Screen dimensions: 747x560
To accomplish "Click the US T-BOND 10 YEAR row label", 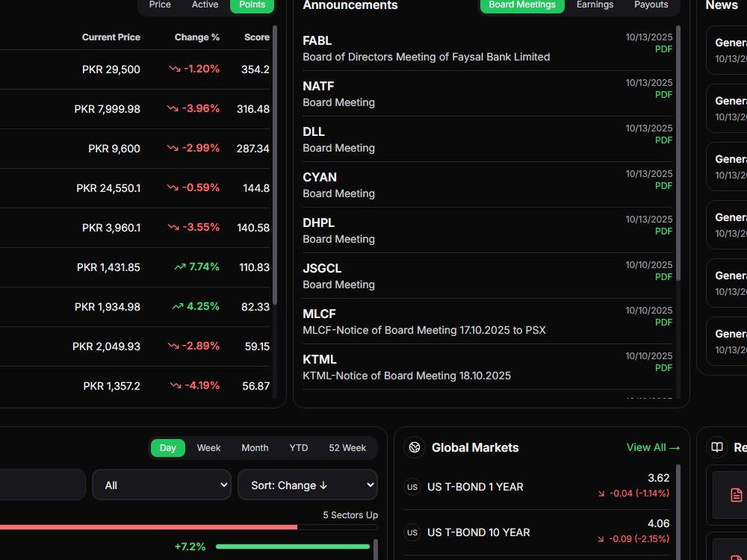I will click(478, 532).
